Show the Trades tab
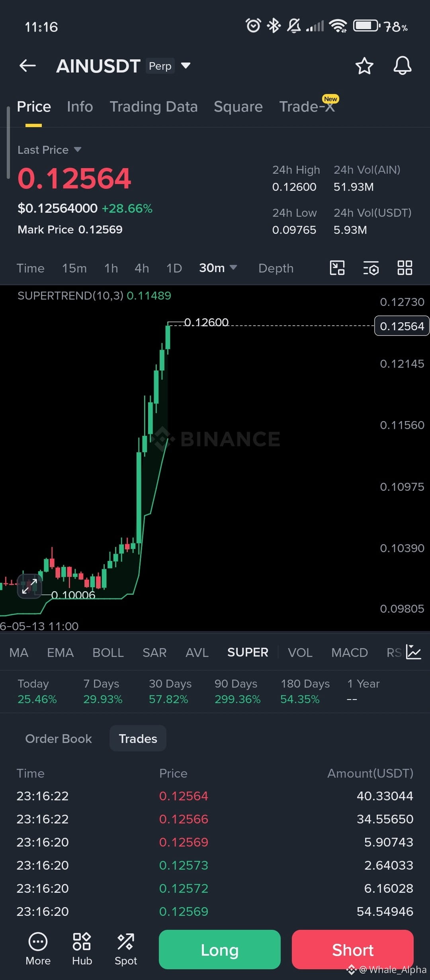Image resolution: width=430 pixels, height=980 pixels. click(138, 739)
